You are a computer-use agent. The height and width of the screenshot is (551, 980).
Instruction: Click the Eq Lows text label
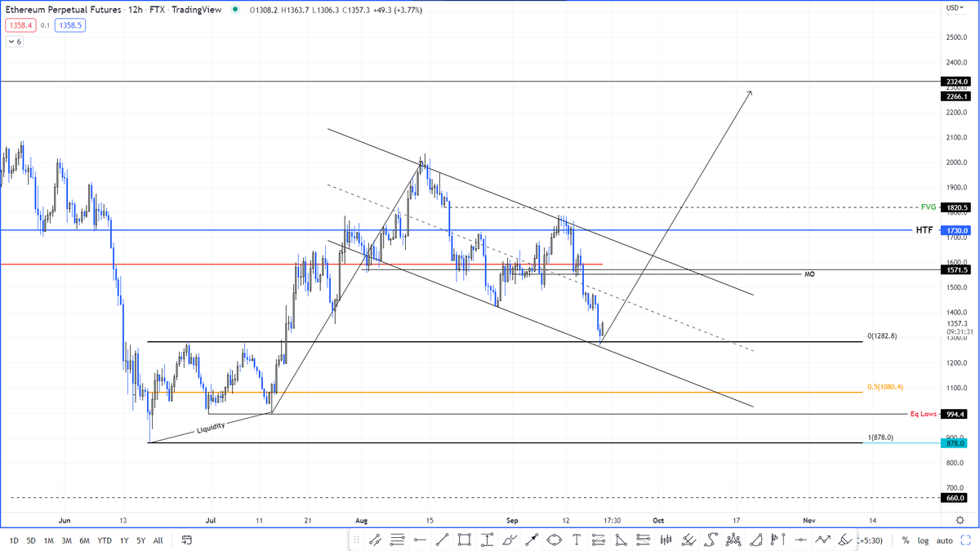[x=924, y=414]
